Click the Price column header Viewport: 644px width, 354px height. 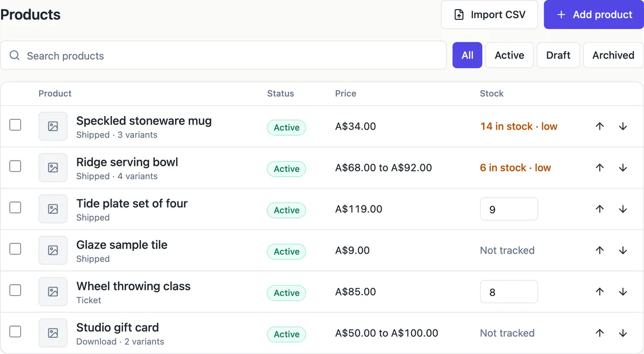click(x=346, y=93)
